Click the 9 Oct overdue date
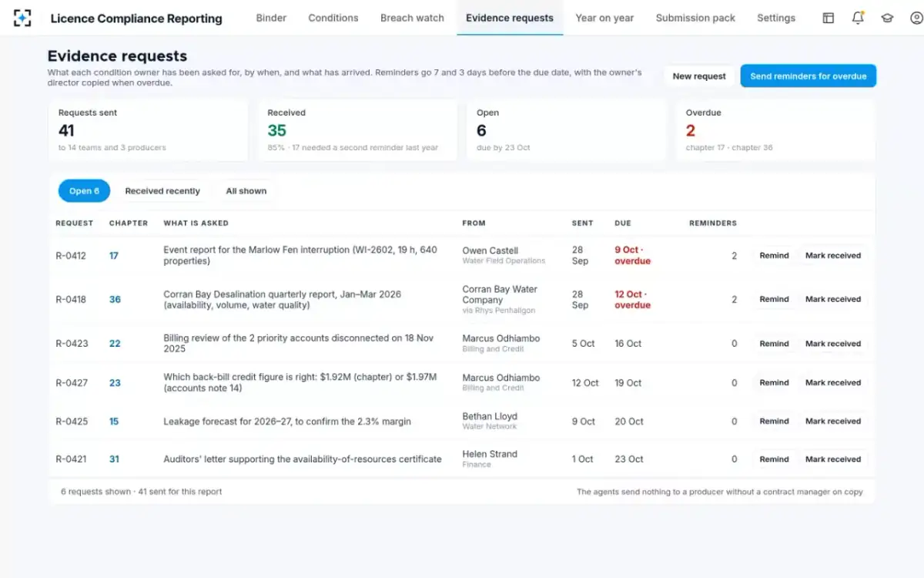924x578 pixels. click(x=633, y=255)
